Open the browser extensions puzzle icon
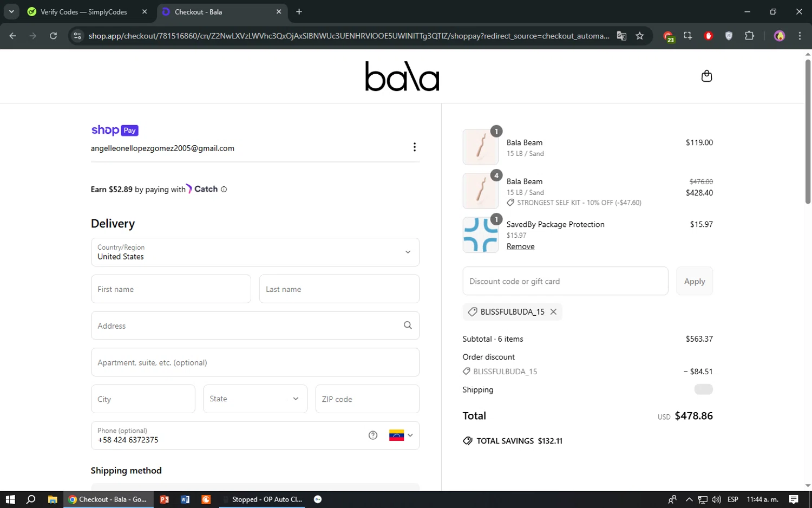Viewport: 812px width, 508px height. click(x=749, y=36)
